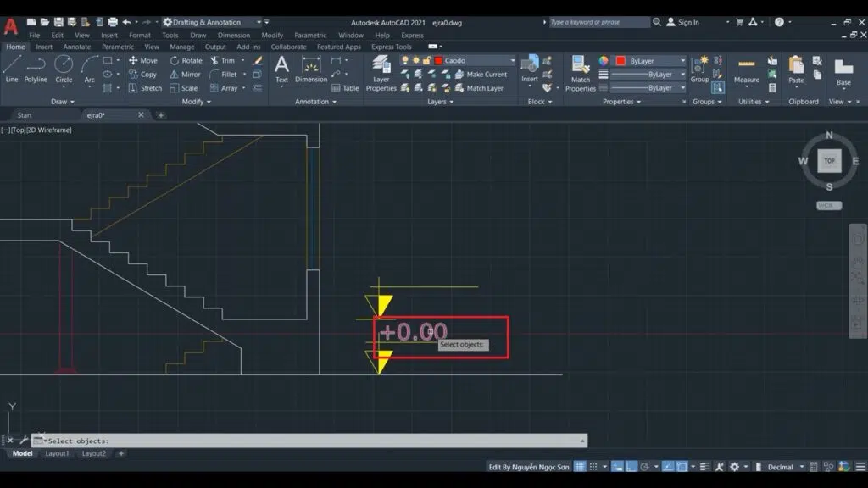The height and width of the screenshot is (488, 868).
Task: Toggle ortho mode in the status bar
Action: (x=615, y=466)
